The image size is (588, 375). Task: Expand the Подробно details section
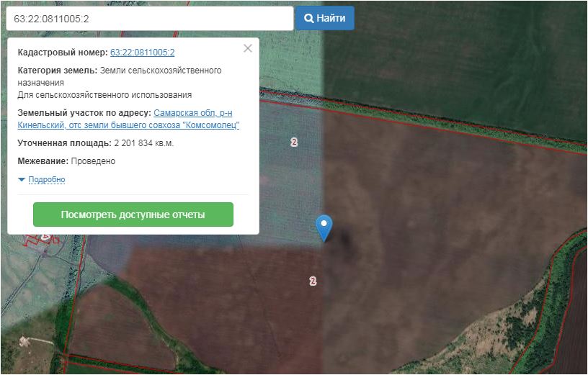47,180
